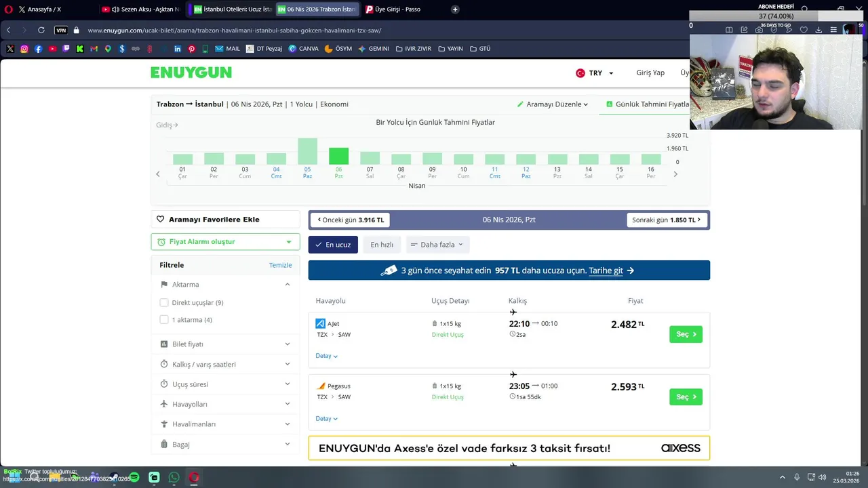Open the Pinterest bookmark
This screenshot has height=488, width=868.
[x=192, y=49]
